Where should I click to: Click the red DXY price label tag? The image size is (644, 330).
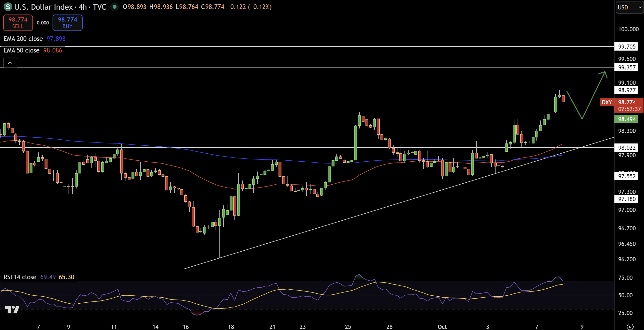607,102
